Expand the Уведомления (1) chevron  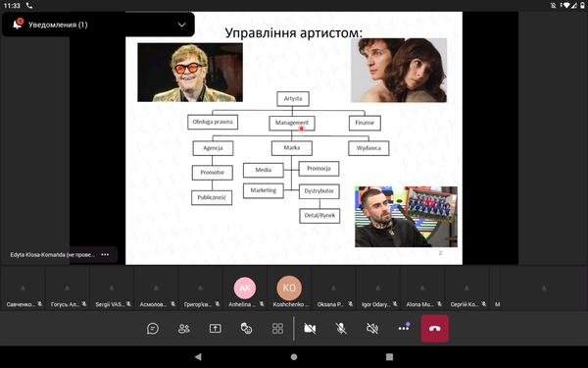[x=182, y=25]
